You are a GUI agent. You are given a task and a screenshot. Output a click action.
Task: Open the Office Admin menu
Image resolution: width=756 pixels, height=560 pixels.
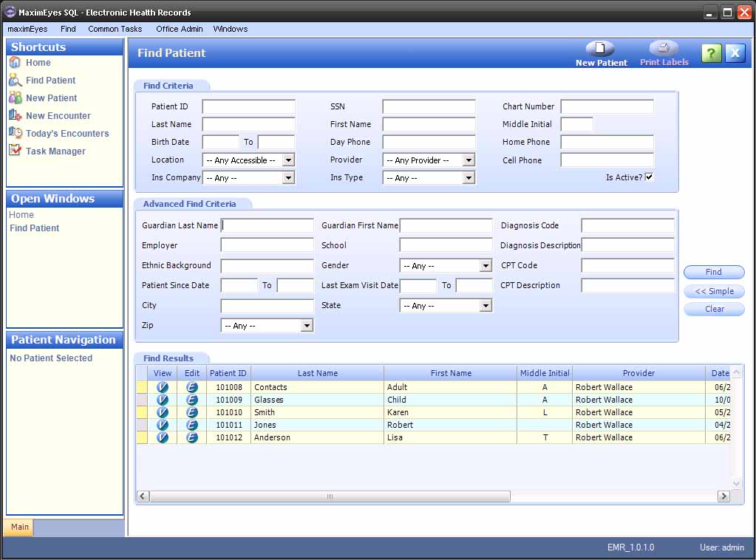[x=179, y=29]
